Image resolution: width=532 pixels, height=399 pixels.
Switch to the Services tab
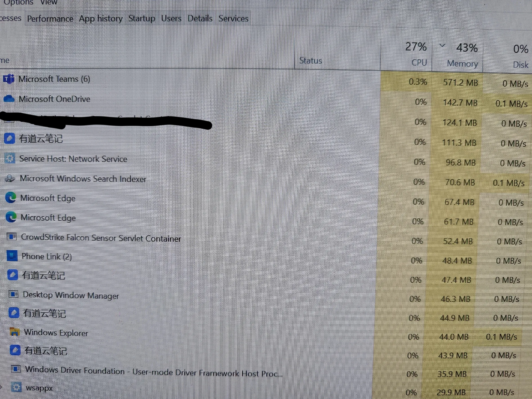[x=233, y=18]
